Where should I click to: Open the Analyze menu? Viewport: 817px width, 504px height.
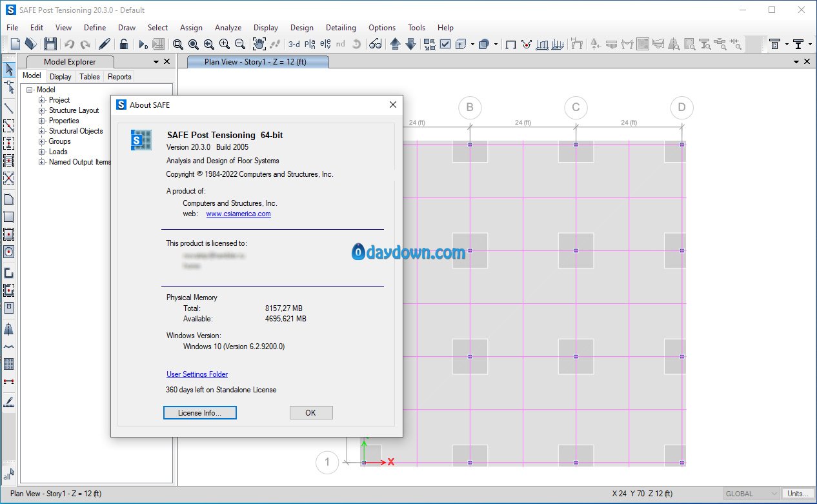point(228,28)
